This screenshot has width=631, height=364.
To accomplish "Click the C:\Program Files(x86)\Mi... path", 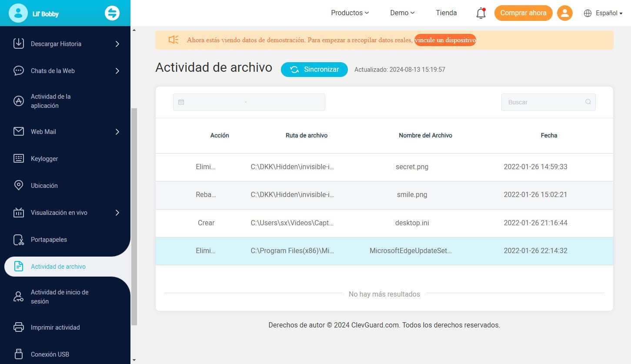I will [x=293, y=250].
